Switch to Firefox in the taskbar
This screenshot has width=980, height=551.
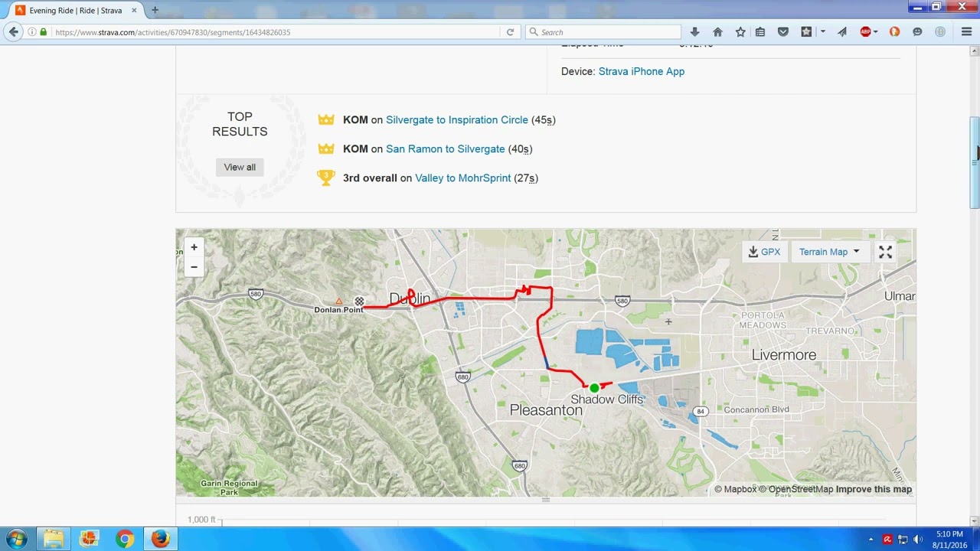pyautogui.click(x=160, y=539)
